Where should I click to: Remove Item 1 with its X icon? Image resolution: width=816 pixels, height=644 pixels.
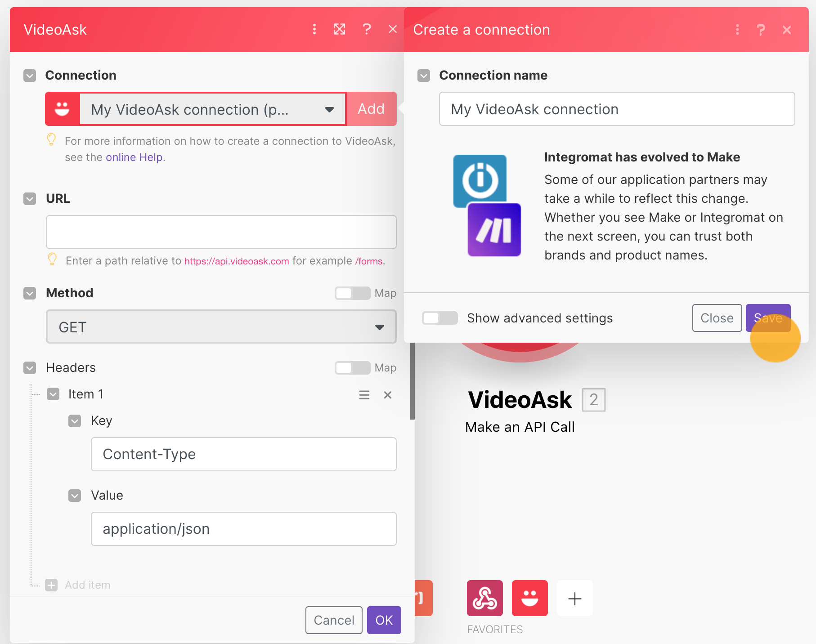click(x=388, y=395)
